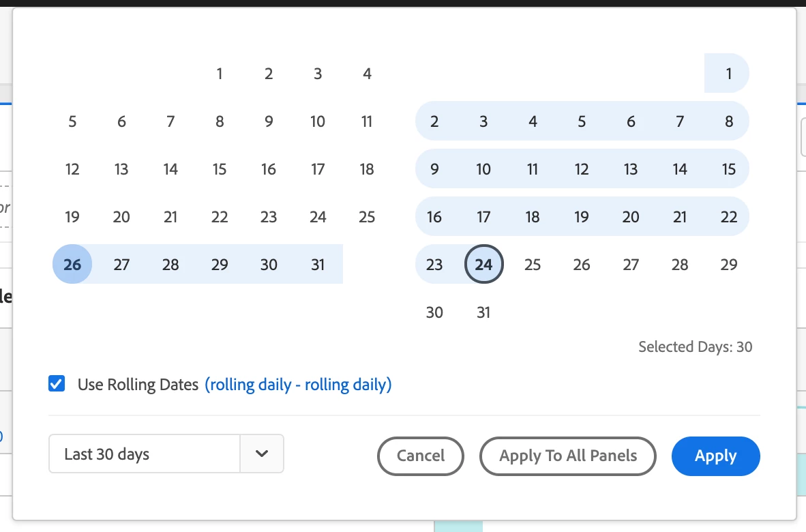Apply date range to all panels

coord(567,456)
